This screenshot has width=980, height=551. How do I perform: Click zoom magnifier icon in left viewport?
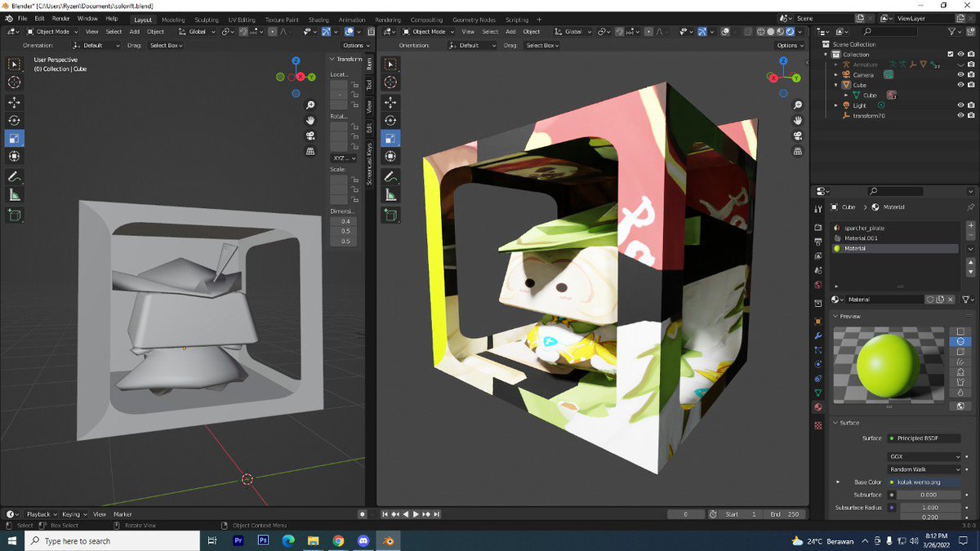[x=310, y=106]
